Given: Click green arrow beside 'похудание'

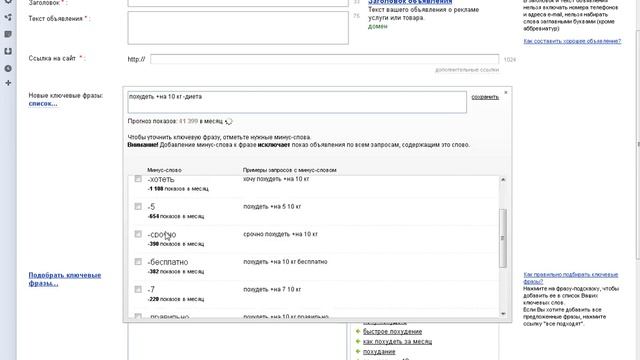Looking at the screenshot, I should pos(358,351).
